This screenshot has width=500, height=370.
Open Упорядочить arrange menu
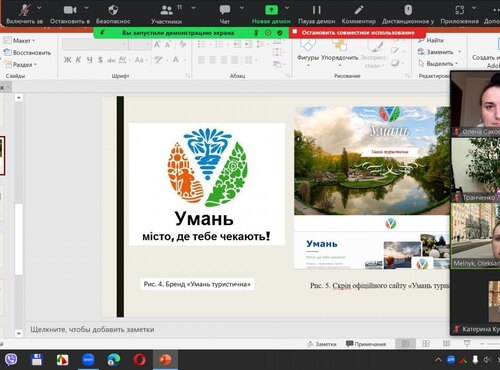(339, 52)
